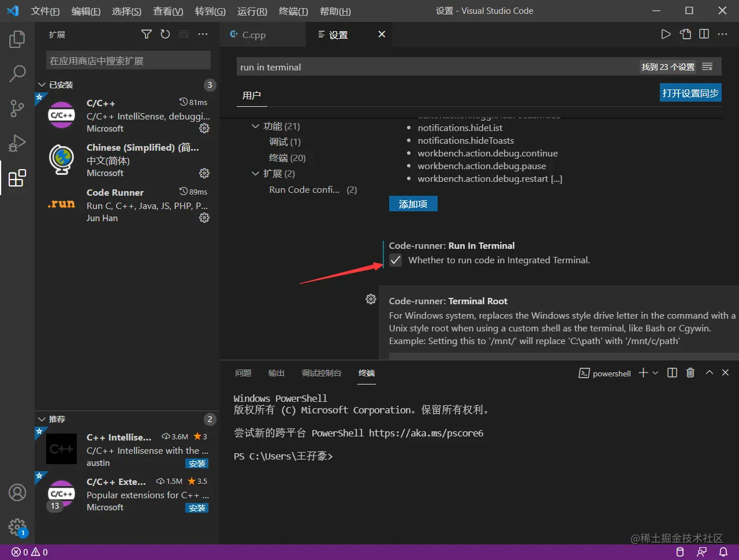
Task: Focus the extension marketplace search box
Action: click(128, 61)
